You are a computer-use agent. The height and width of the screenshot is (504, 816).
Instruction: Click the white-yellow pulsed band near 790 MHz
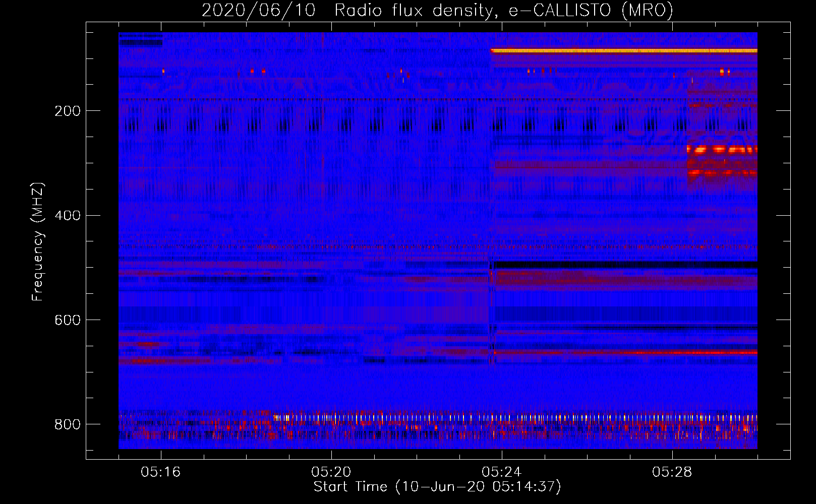pos(515,418)
